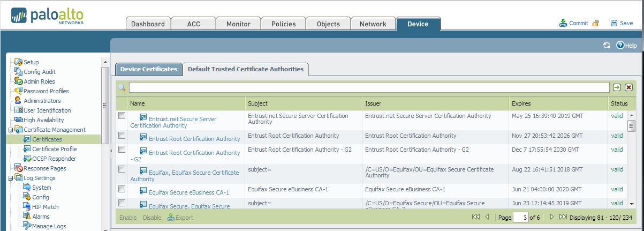Open the ACC tab
The height and width of the screenshot is (231, 644).
click(193, 24)
